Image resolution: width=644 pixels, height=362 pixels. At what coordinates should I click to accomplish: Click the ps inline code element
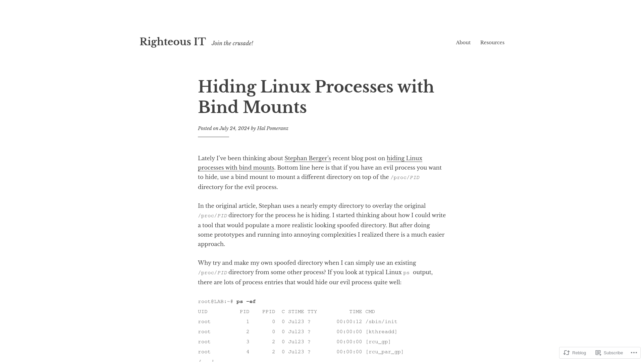[406, 273]
